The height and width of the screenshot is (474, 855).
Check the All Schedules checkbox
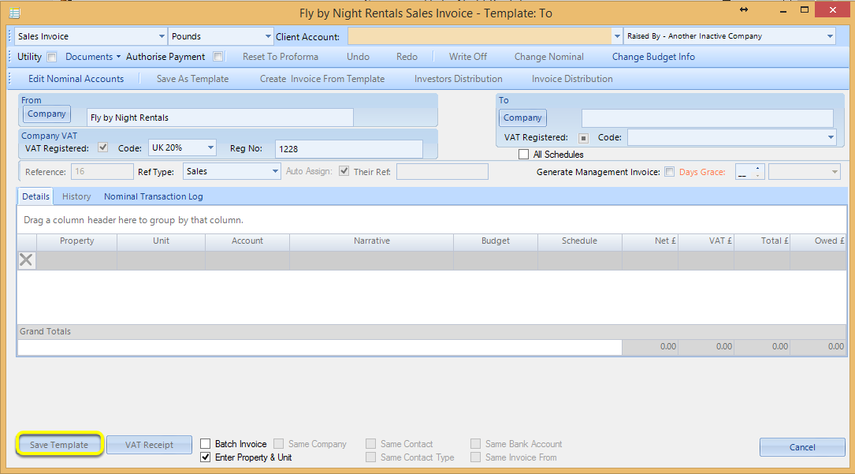click(x=523, y=154)
